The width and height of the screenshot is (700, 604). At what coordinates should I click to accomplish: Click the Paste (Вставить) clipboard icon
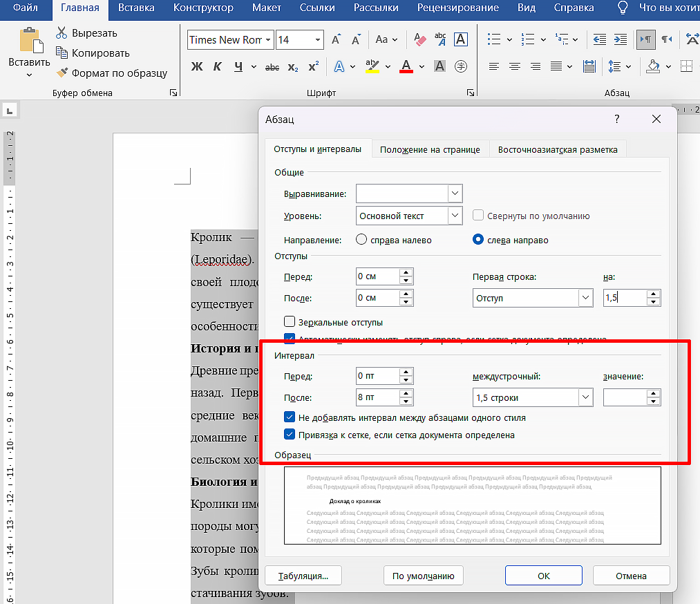pos(31,40)
